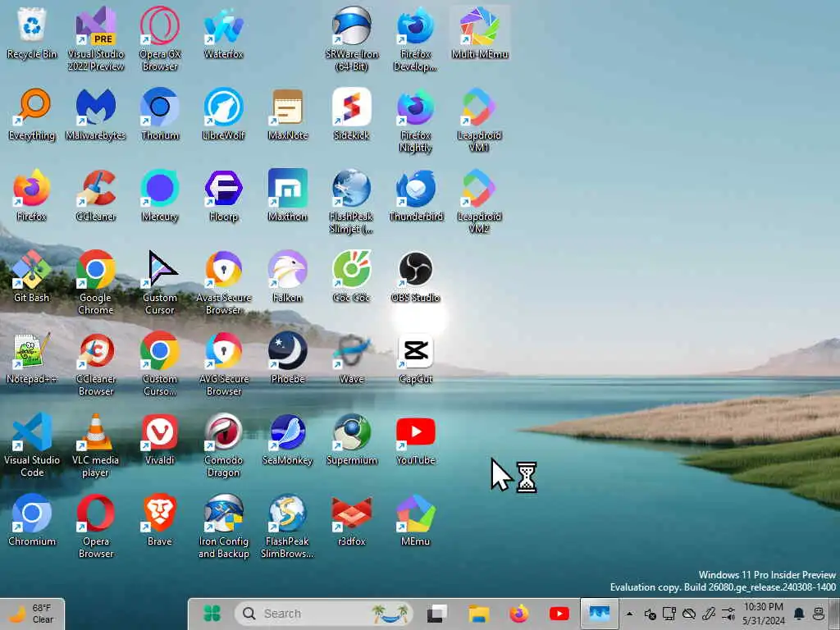This screenshot has height=630, width=840.
Task: Open the weather widget showing 68°F
Action: click(x=33, y=614)
